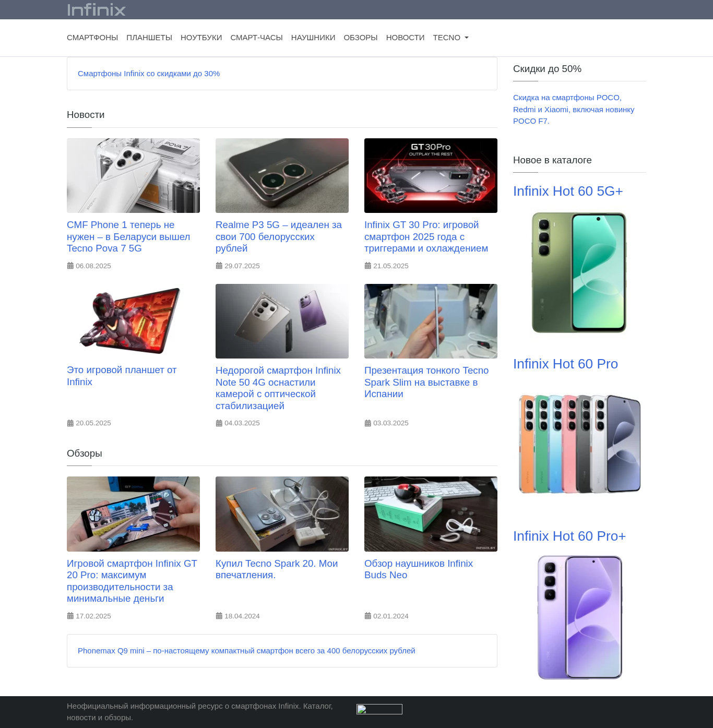Click calendar icon beside 29.07.2025
713x728 pixels.
click(219, 266)
